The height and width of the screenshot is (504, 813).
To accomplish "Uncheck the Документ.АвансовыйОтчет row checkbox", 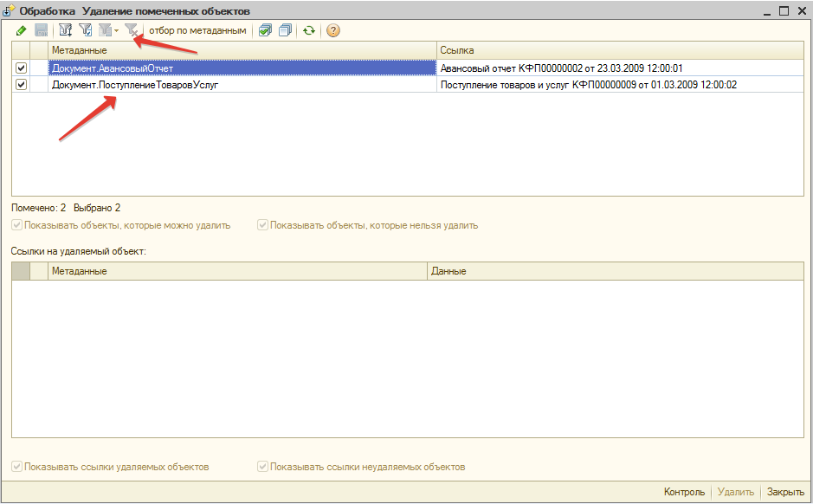I will pos(21,68).
